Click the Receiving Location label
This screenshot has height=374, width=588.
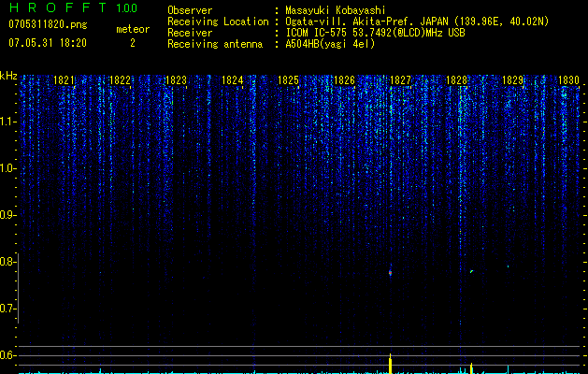218,22
